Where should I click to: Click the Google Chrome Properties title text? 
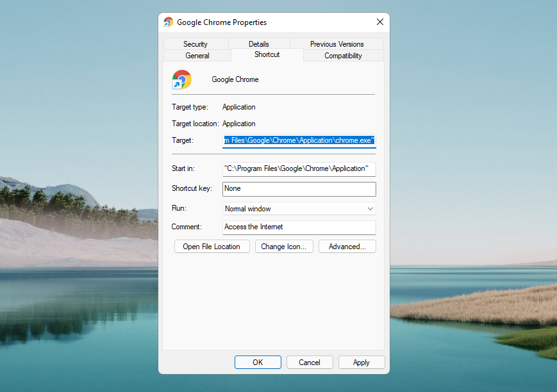[x=222, y=22]
